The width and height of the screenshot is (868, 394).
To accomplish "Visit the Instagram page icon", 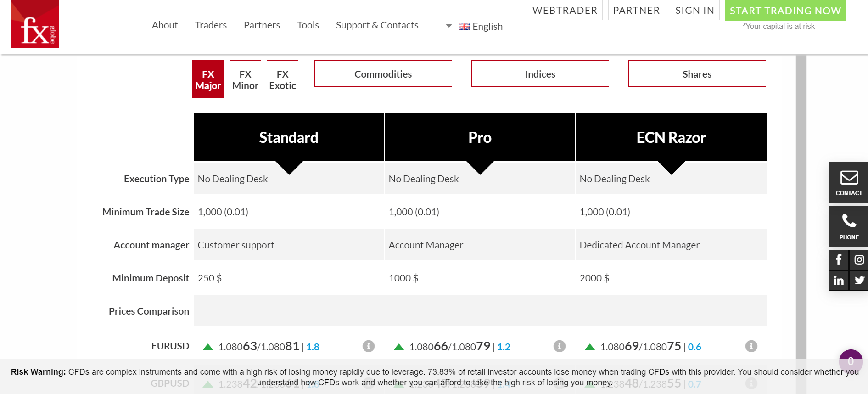I will point(859,260).
